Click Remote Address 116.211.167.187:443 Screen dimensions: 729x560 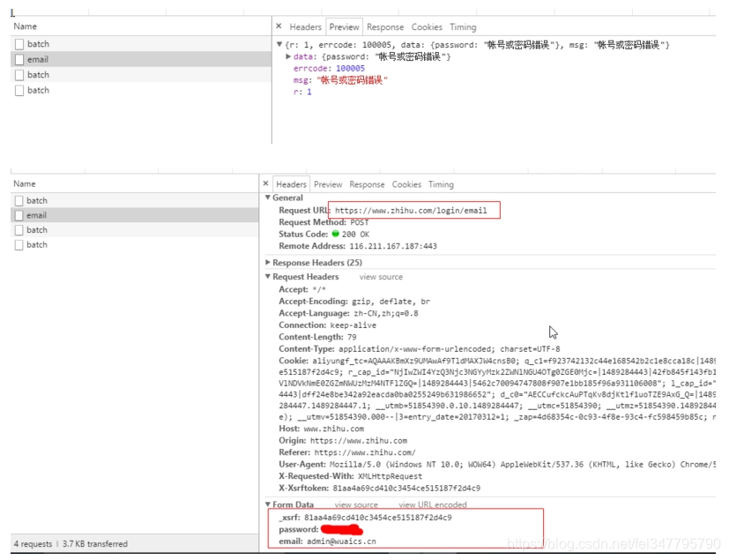(393, 246)
